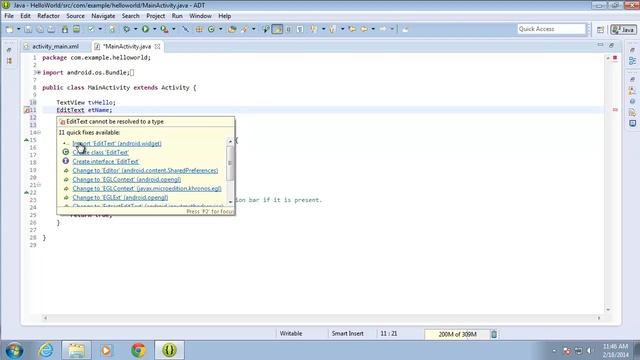Click the Search flashlight toolbar icon
Screen dimensions: 640x360
244,29
